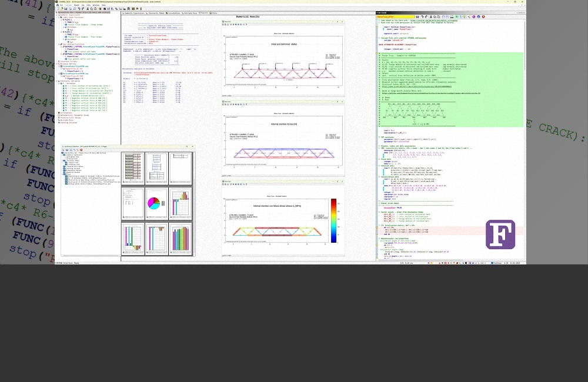The height and width of the screenshot is (382, 588).
Task: Click the scissors Cut icon in FORTRAN editor
Action: 430,17
